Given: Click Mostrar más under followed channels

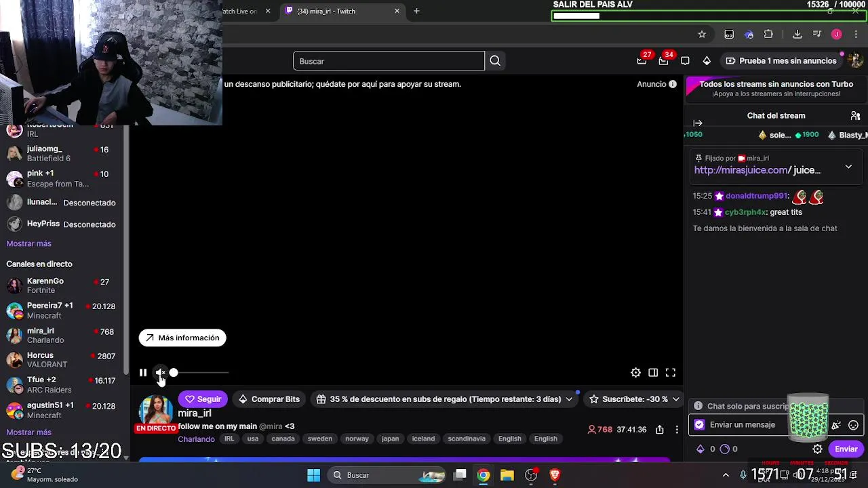Looking at the screenshot, I should (28, 243).
